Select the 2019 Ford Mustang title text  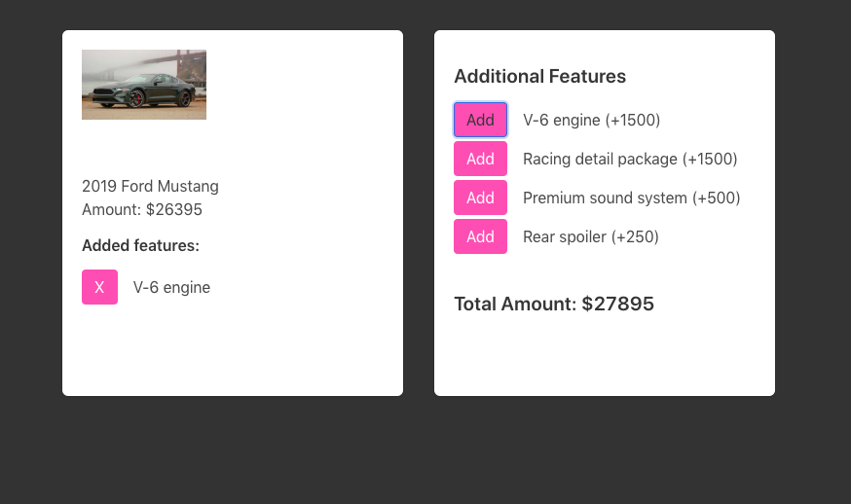150,186
